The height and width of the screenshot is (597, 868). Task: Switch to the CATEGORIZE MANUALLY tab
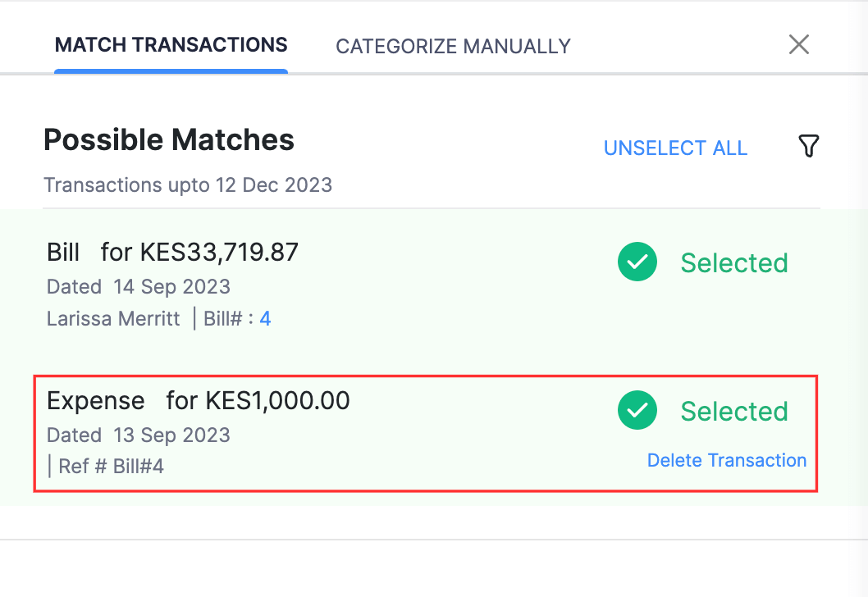pos(452,46)
